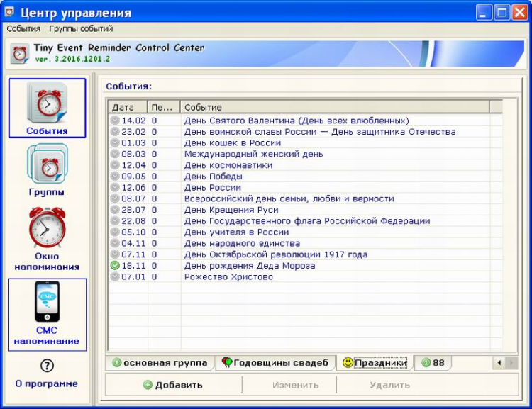Toggle status icon of День Победы
532x409 pixels.
point(116,177)
